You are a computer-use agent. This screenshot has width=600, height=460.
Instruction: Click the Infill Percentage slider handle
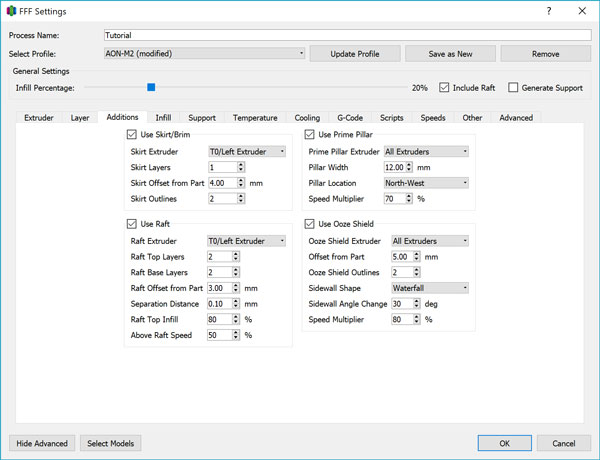pos(151,87)
